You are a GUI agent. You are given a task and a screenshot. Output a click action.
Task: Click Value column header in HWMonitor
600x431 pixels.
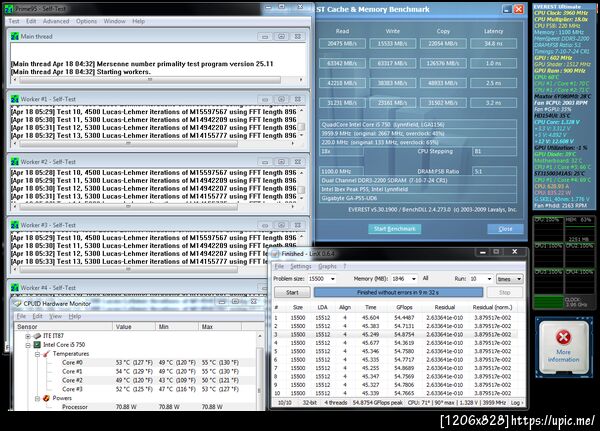(134, 327)
